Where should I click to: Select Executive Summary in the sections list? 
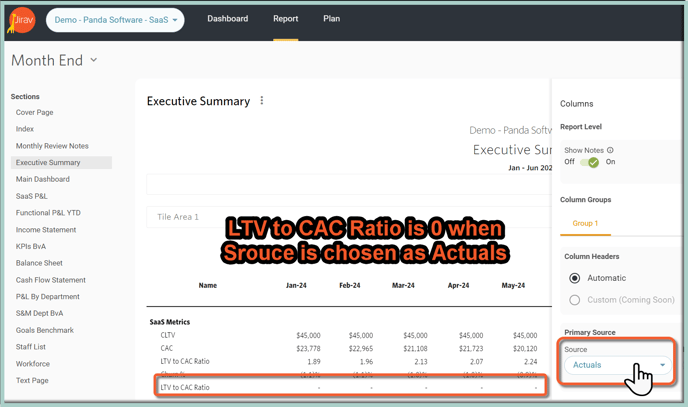click(x=61, y=162)
